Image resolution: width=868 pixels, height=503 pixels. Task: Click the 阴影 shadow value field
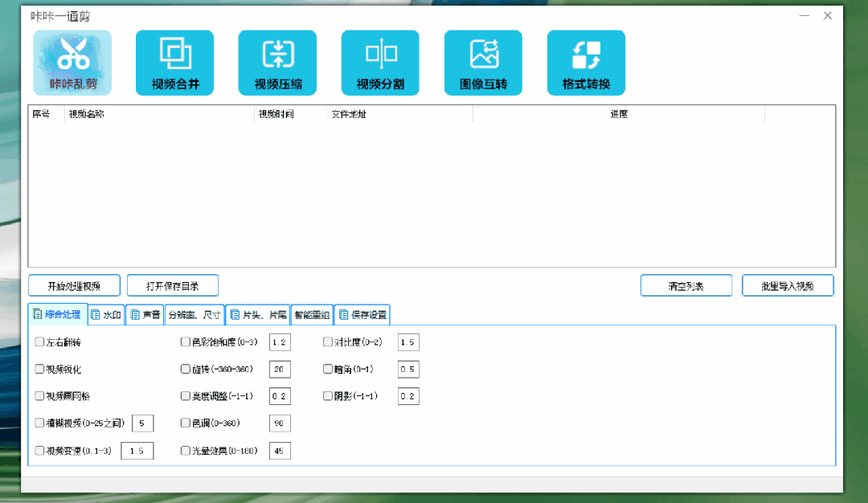coord(408,396)
